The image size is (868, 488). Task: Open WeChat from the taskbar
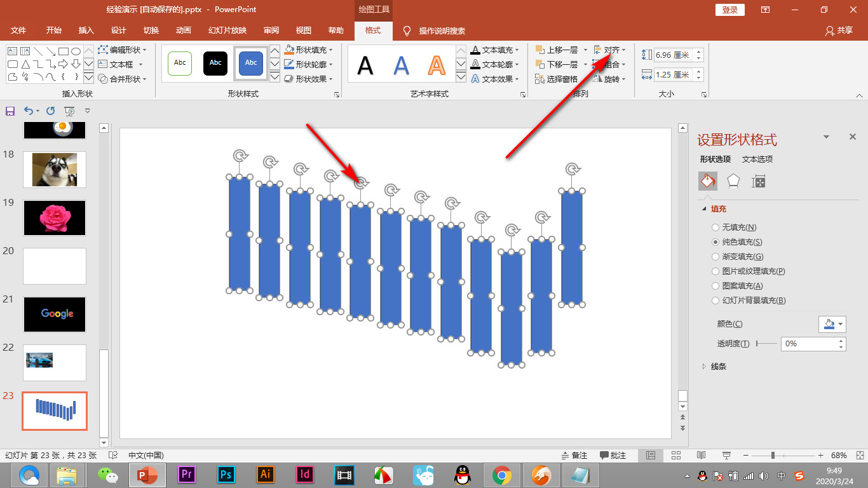pyautogui.click(x=107, y=474)
